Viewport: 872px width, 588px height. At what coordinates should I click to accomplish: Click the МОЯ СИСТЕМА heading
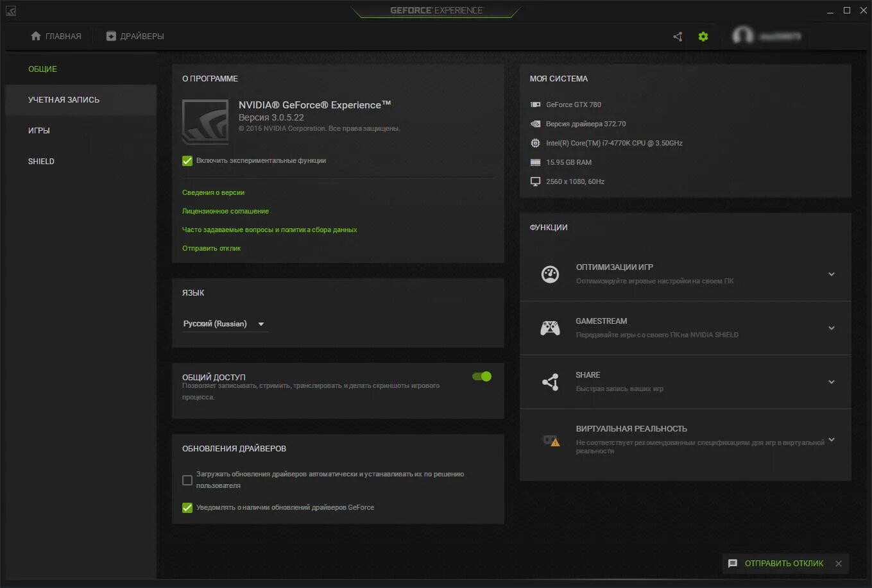coord(559,79)
